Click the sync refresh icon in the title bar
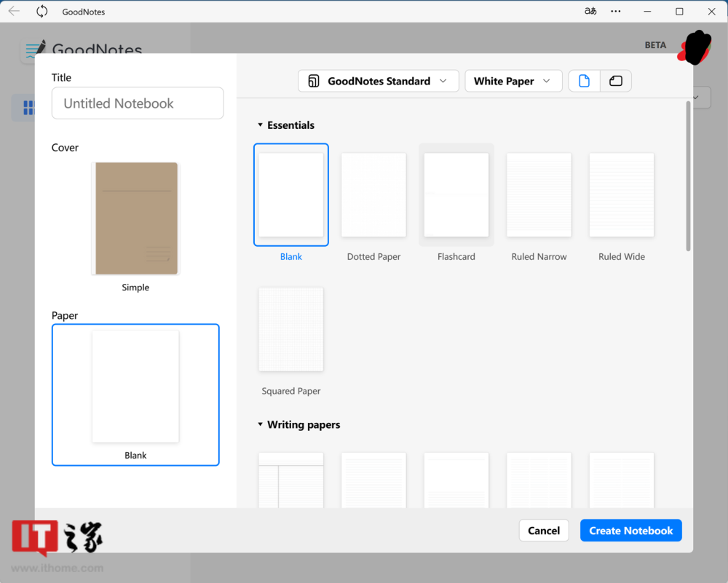This screenshot has height=583, width=728. pyautogui.click(x=42, y=11)
